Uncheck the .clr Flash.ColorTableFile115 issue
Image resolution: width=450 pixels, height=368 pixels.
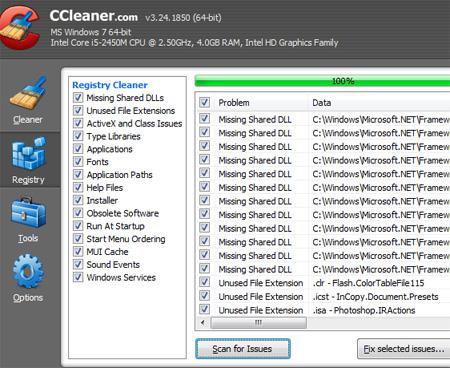click(204, 282)
